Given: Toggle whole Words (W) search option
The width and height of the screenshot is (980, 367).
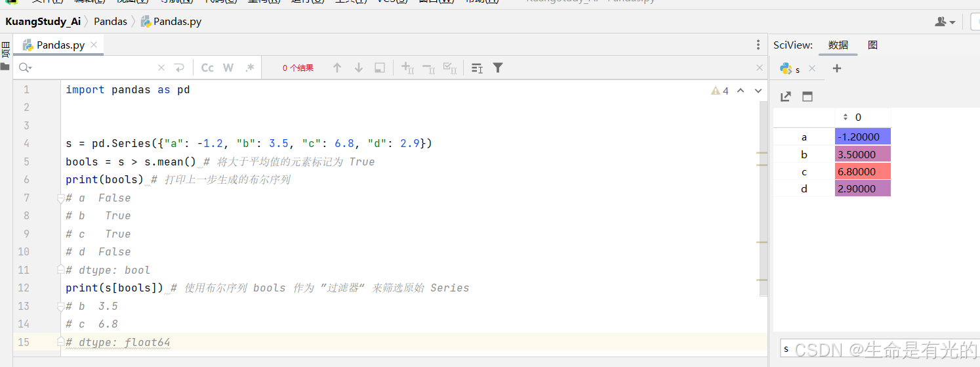Looking at the screenshot, I should (228, 68).
